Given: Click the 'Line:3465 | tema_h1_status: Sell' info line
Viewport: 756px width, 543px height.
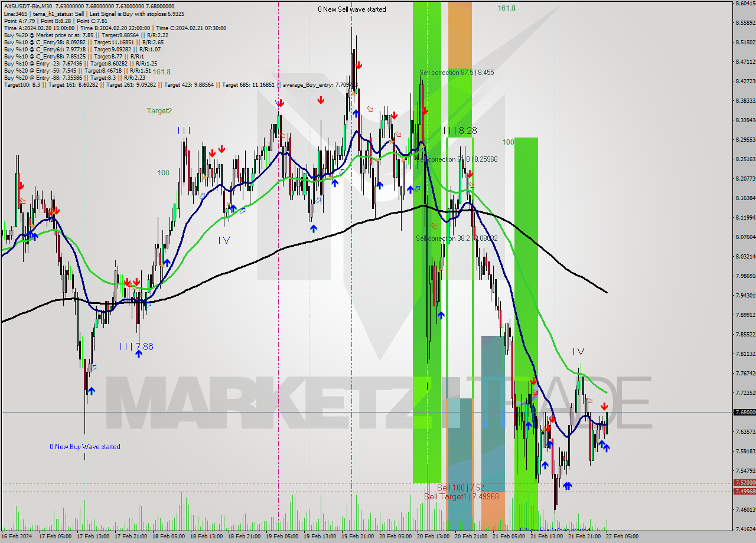Looking at the screenshot, I should (94, 14).
